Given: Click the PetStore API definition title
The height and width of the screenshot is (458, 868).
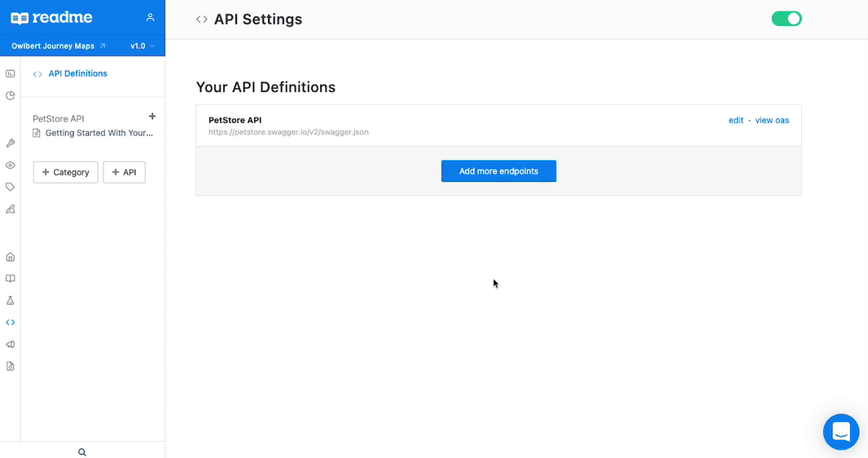Looking at the screenshot, I should coord(235,120).
